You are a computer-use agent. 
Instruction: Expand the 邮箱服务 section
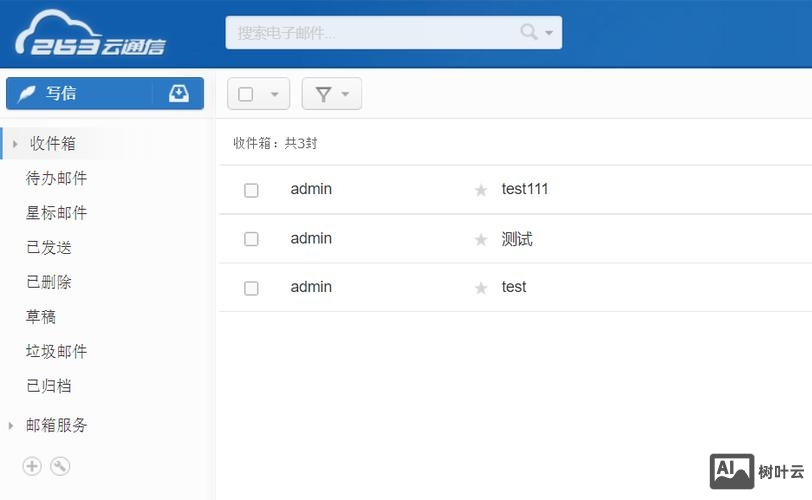tap(57, 425)
